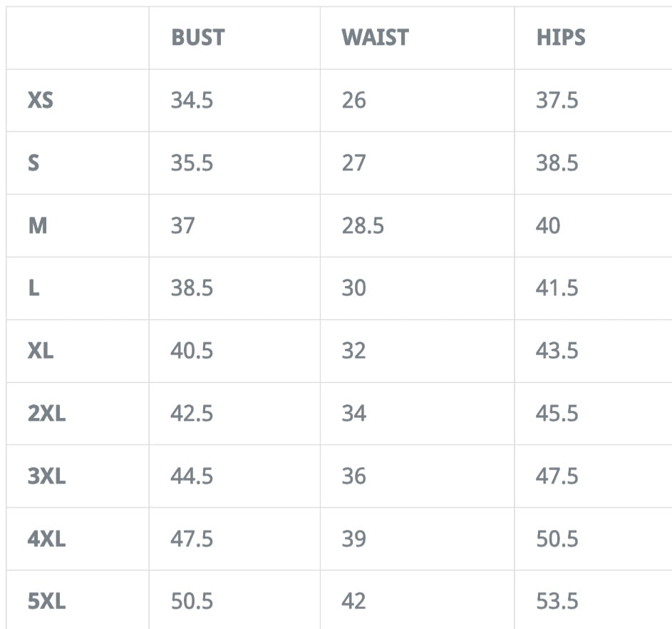The image size is (672, 629).
Task: Select the XS size row label
Action: pos(40,101)
